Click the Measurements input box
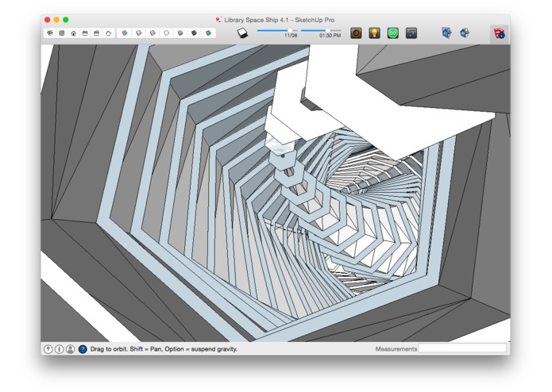Screen dimensions: 552x392 462,348
